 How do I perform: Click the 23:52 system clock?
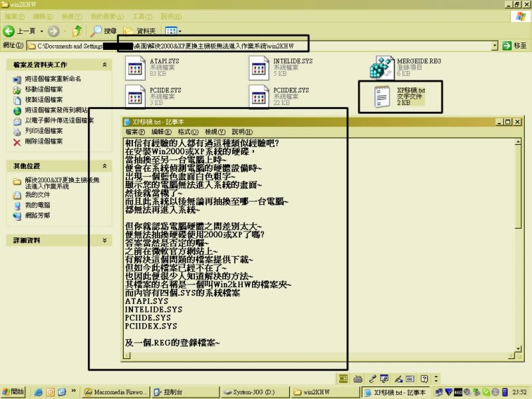[x=520, y=392]
